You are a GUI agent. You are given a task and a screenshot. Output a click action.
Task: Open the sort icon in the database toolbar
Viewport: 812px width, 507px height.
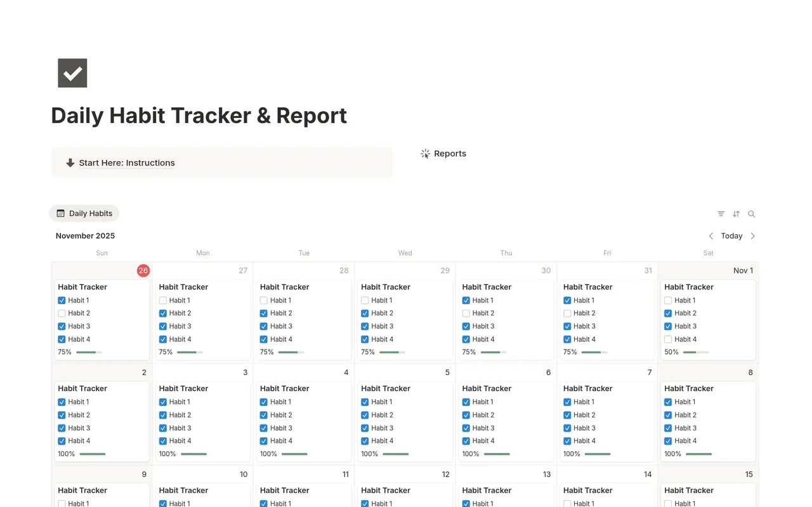click(737, 214)
